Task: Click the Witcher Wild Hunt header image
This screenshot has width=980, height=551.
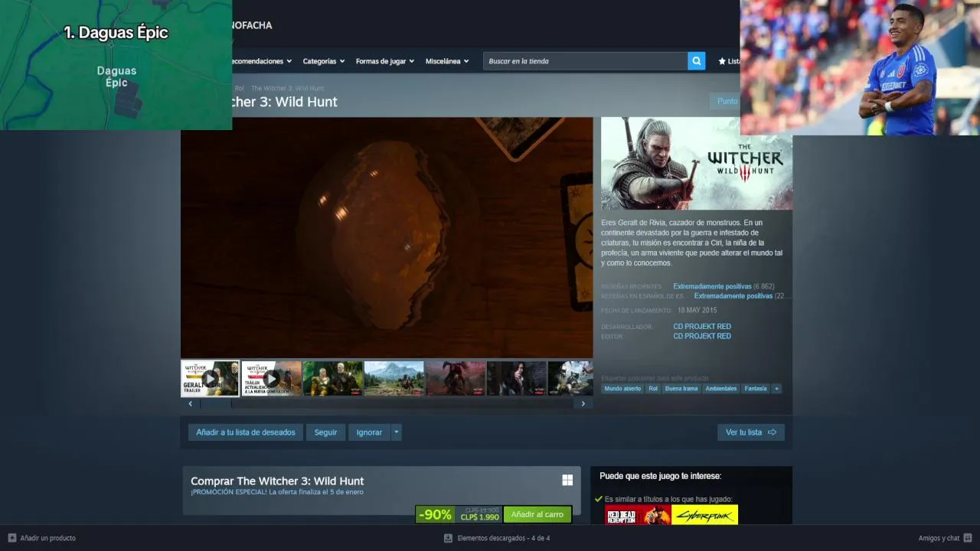Action: [697, 163]
